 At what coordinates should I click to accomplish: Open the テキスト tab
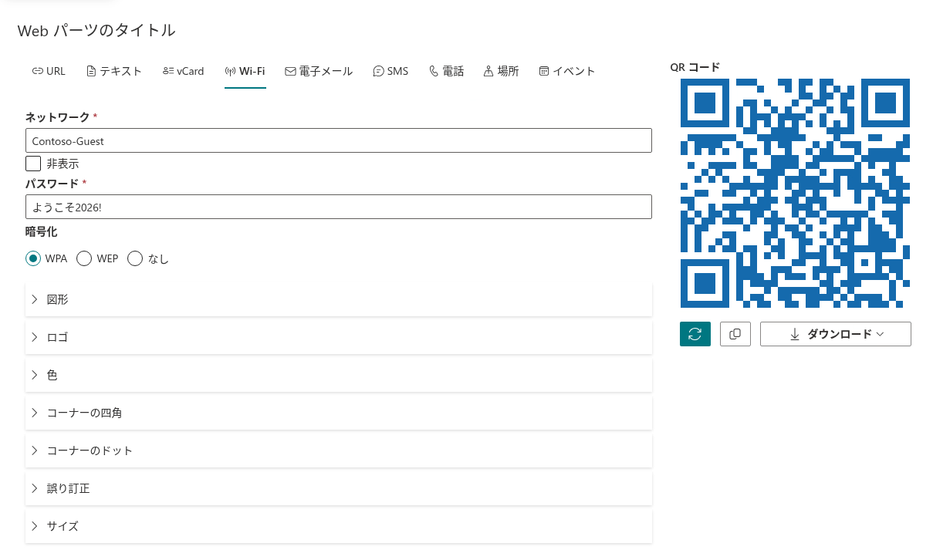tap(114, 71)
